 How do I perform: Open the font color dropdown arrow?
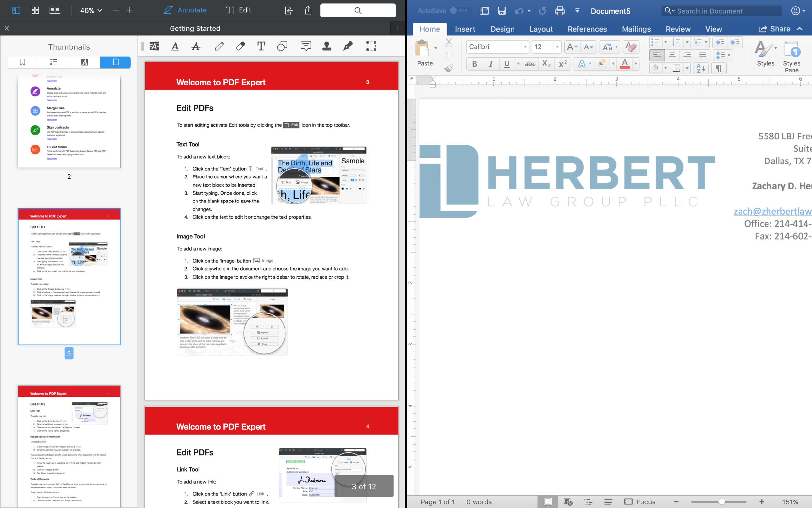tap(635, 64)
